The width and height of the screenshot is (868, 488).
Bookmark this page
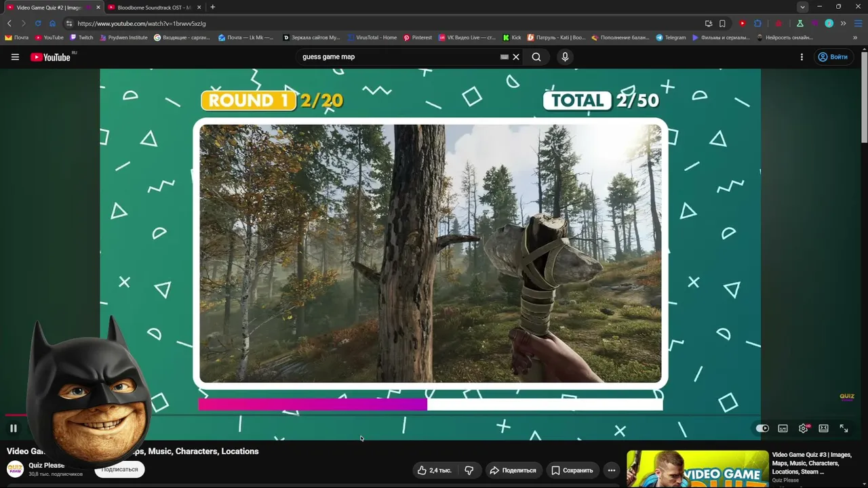click(723, 24)
